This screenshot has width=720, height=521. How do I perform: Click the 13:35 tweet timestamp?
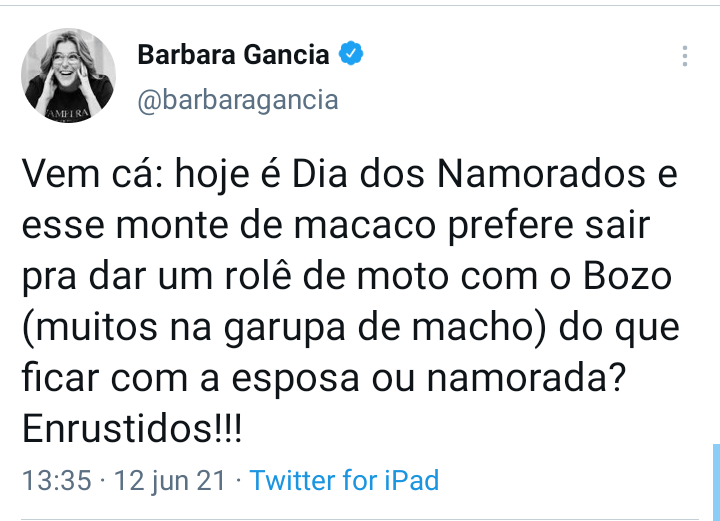[56, 480]
